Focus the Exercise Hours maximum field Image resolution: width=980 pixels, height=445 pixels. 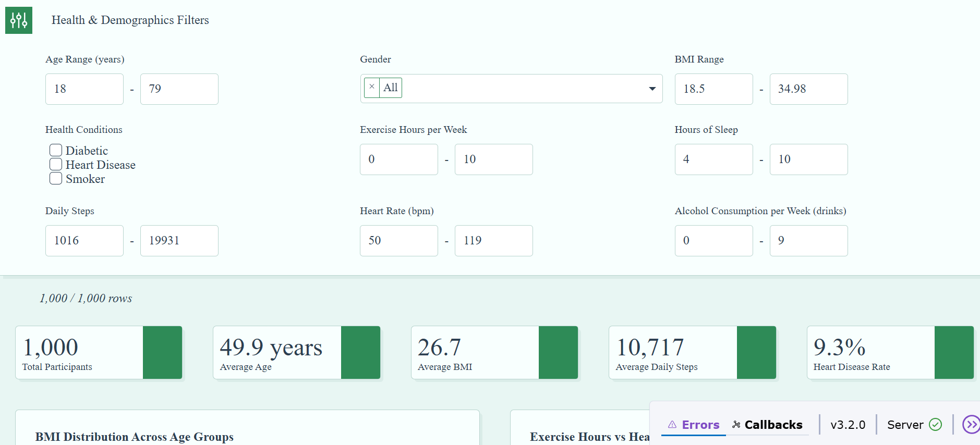pyautogui.click(x=494, y=159)
